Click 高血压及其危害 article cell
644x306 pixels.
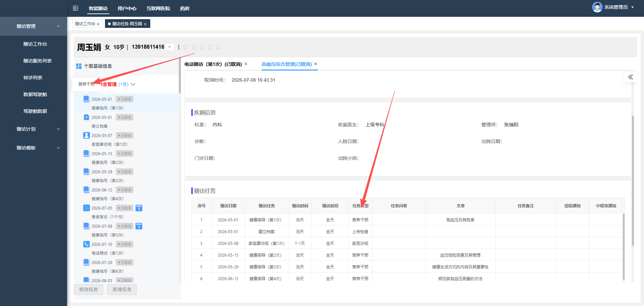click(460, 220)
